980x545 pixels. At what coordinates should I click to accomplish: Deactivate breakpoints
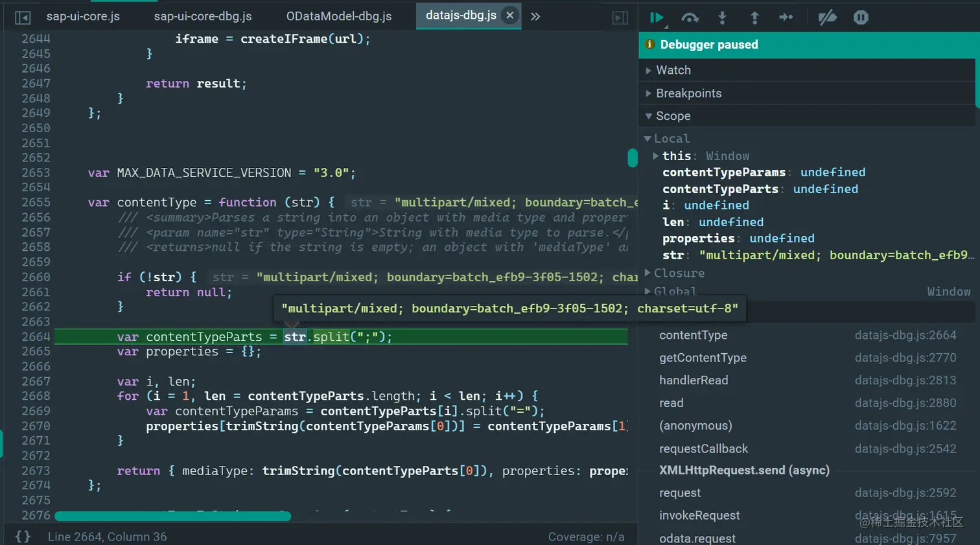827,17
